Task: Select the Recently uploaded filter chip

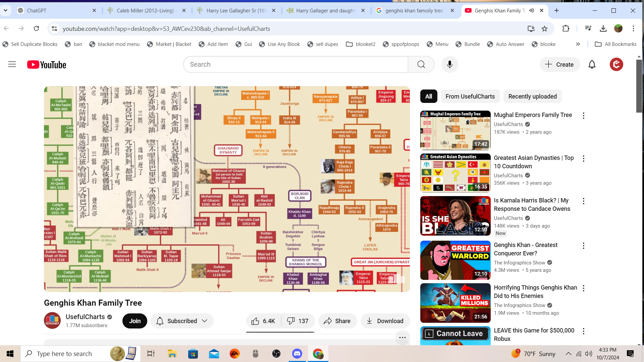Action: (532, 97)
